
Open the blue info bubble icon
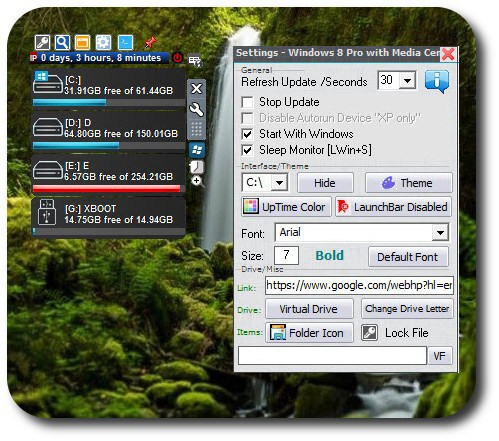[x=437, y=82]
